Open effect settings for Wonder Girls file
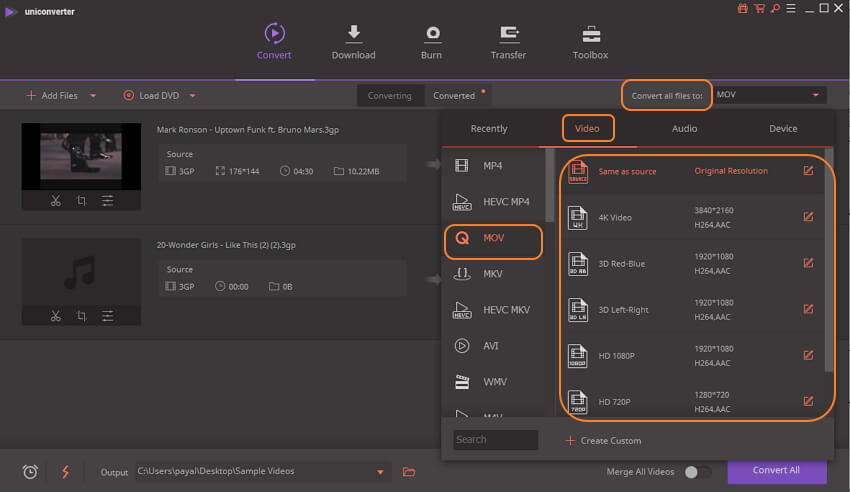The height and width of the screenshot is (492, 850). pyautogui.click(x=107, y=316)
